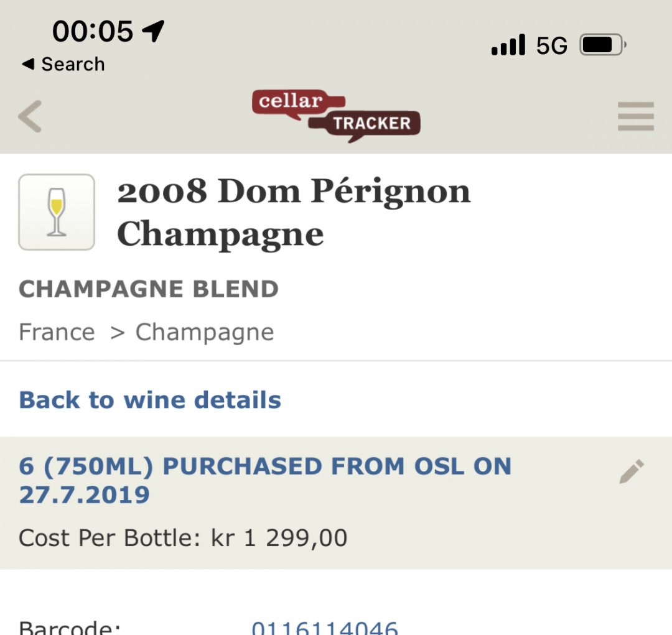Screen dimensions: 672x635
Task: Tap the back chevron arrow in header
Action: (x=30, y=116)
